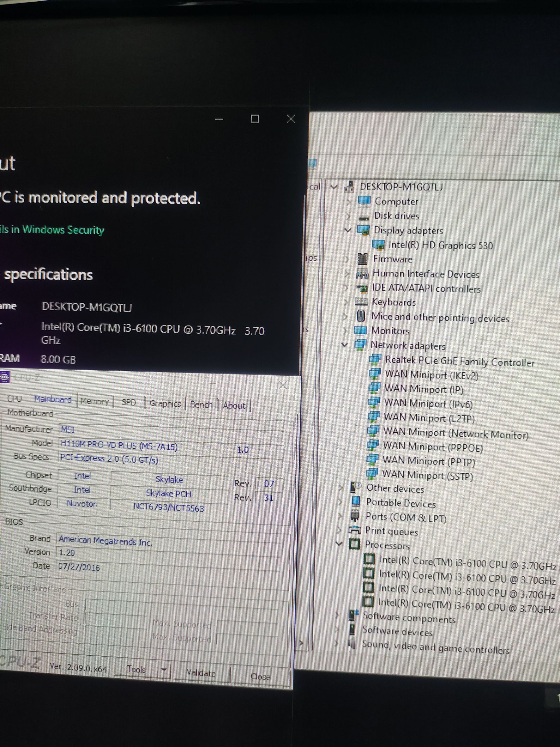This screenshot has height=747, width=560.
Task: Click the IDE ATA/ATAPI controllers icon
Action: pos(362,288)
